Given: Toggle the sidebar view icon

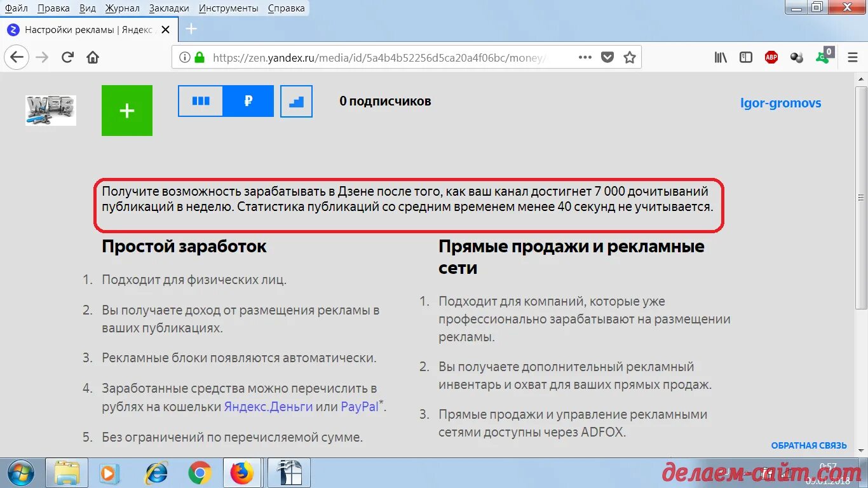Looking at the screenshot, I should (746, 57).
